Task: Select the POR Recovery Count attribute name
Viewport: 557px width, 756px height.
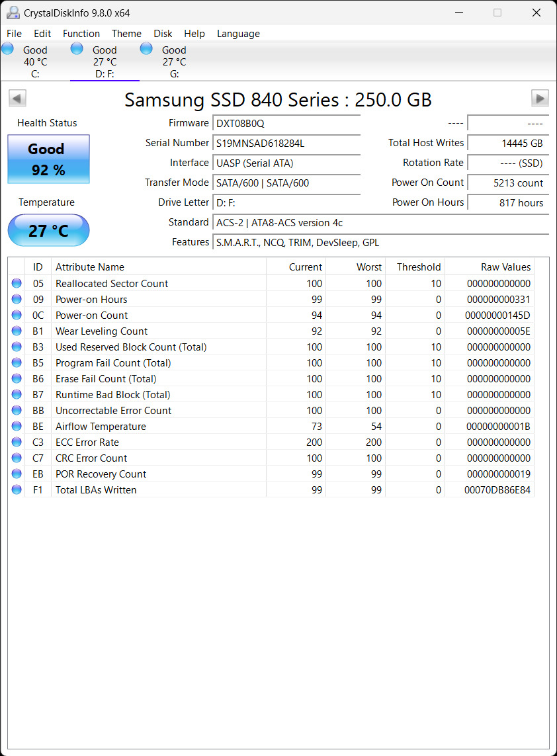Action: (x=101, y=474)
